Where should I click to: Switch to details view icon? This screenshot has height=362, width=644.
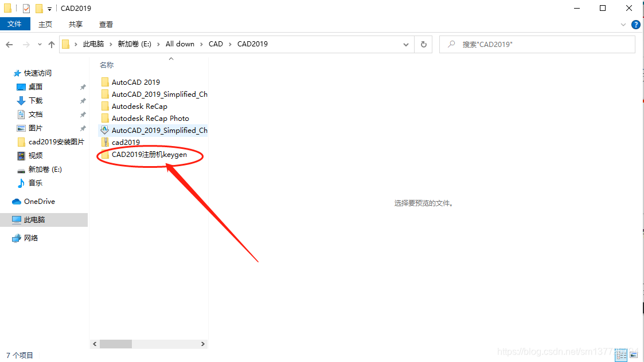(621, 355)
